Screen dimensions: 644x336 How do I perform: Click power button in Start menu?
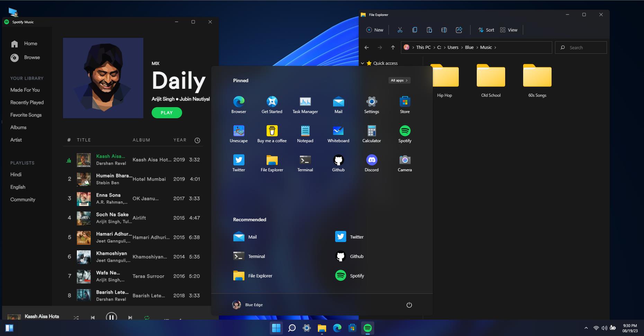(409, 305)
